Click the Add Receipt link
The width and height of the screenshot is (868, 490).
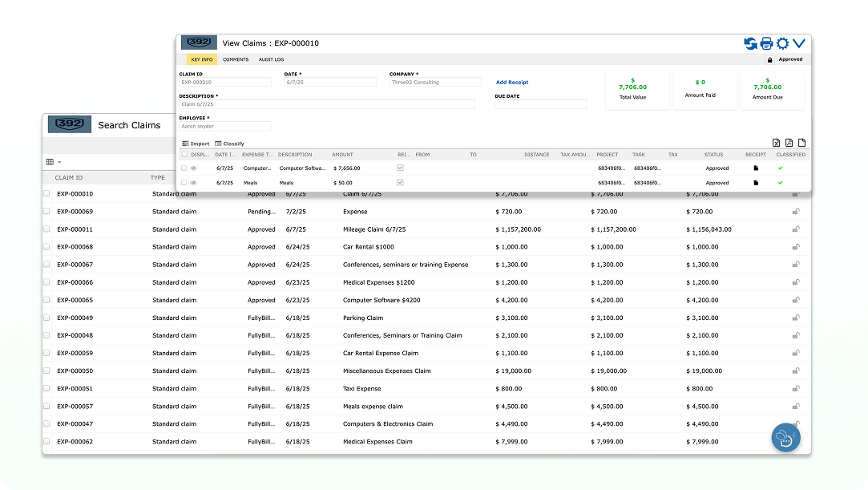[x=512, y=83]
